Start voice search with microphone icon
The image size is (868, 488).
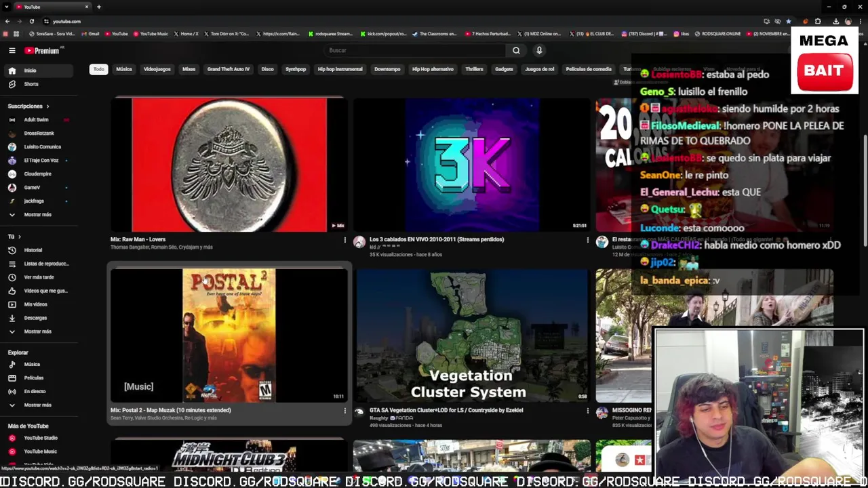tap(539, 50)
